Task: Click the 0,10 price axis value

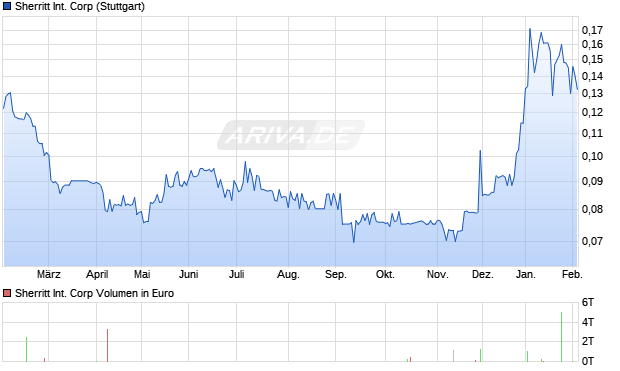Action: point(592,156)
